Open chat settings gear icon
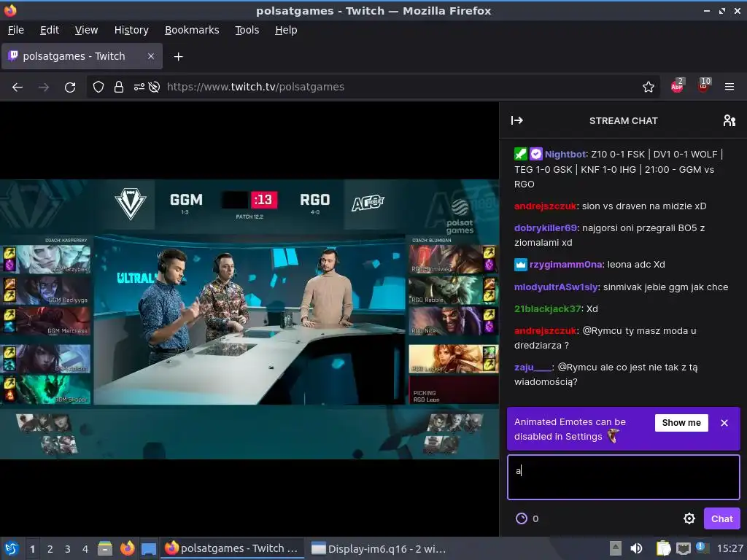Image resolution: width=747 pixels, height=560 pixels. tap(689, 518)
